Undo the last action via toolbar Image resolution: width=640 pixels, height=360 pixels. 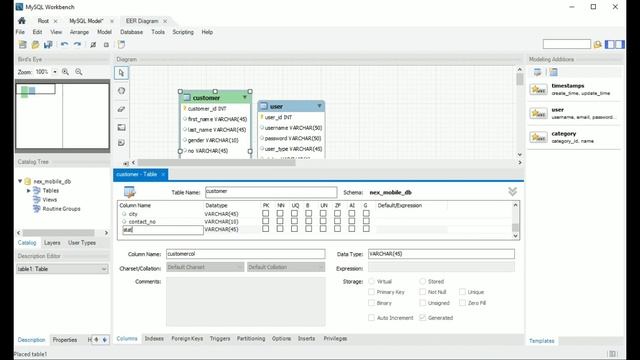(64, 44)
